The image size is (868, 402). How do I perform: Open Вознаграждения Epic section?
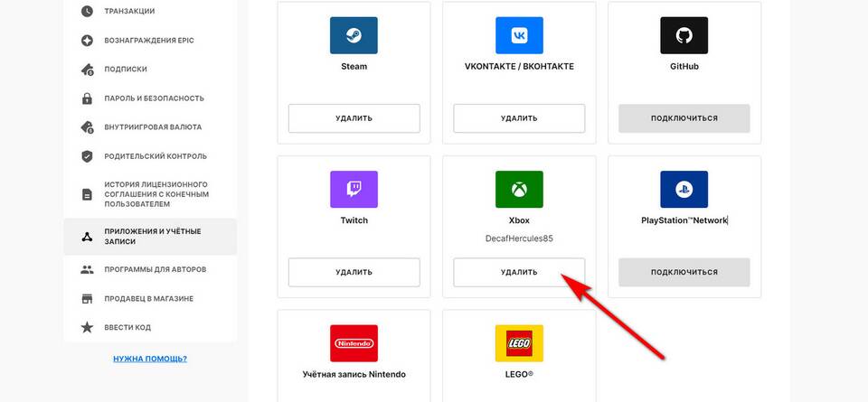[150, 41]
